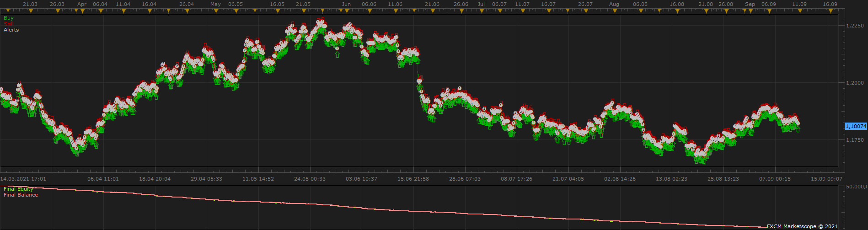The height and width of the screenshot is (230, 868).
Task: Click the timeline marker below Jun
Action: pyautogui.click(x=347, y=11)
